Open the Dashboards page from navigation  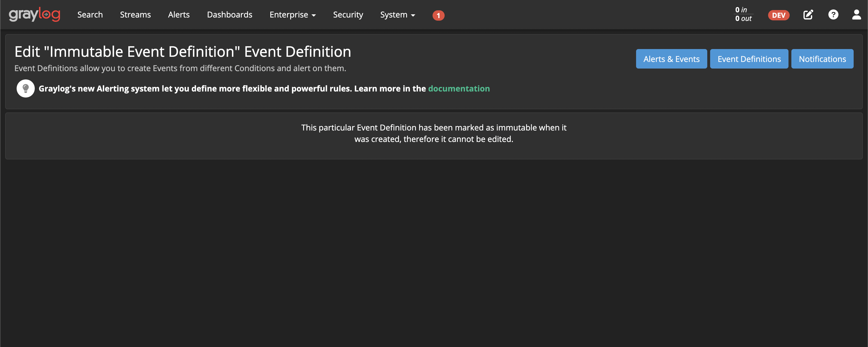(229, 14)
